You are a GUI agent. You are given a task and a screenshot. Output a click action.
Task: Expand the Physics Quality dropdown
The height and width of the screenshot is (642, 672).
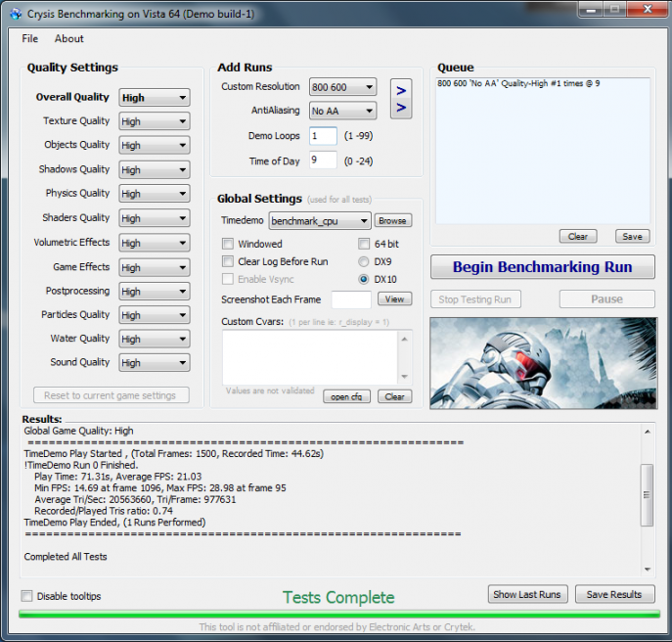tap(155, 194)
